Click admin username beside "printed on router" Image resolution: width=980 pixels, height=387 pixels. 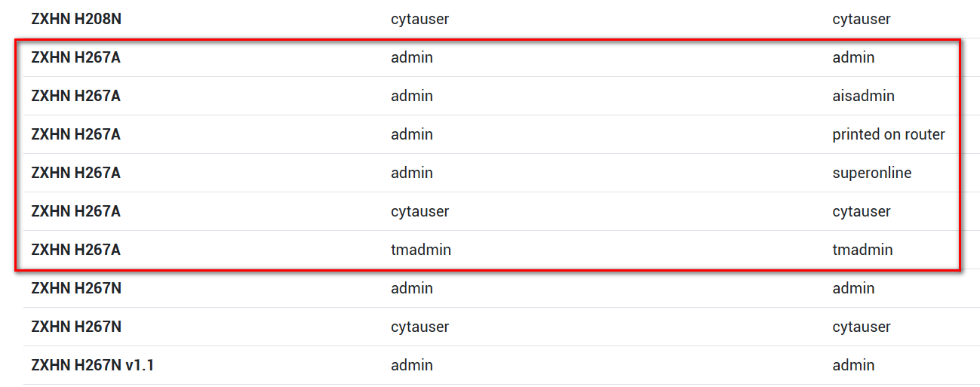coord(412,134)
